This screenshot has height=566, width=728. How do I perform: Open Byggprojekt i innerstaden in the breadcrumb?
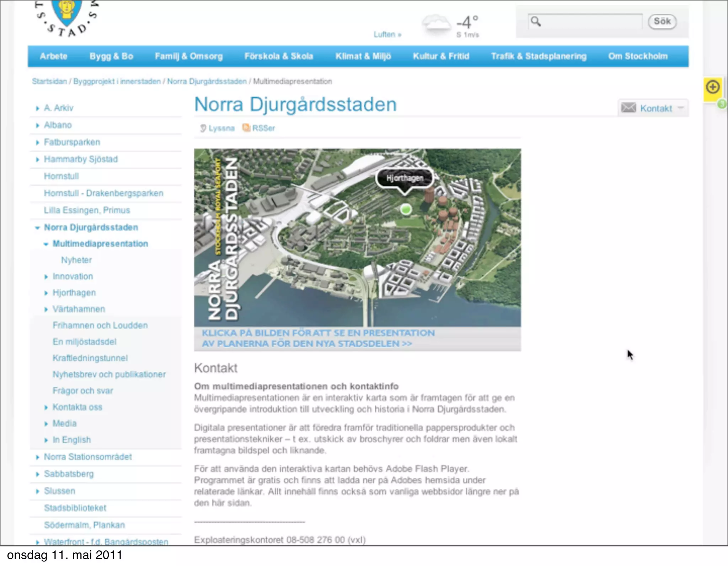(x=117, y=81)
